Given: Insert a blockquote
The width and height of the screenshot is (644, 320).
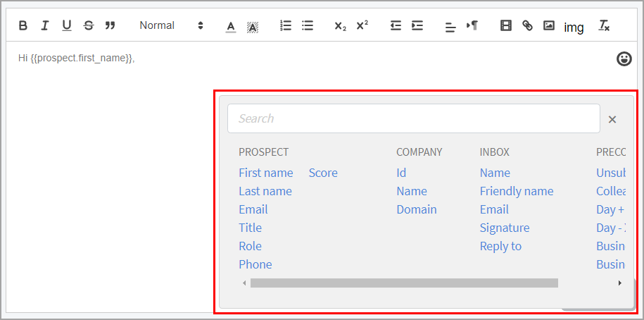Looking at the screenshot, I should coord(110,26).
